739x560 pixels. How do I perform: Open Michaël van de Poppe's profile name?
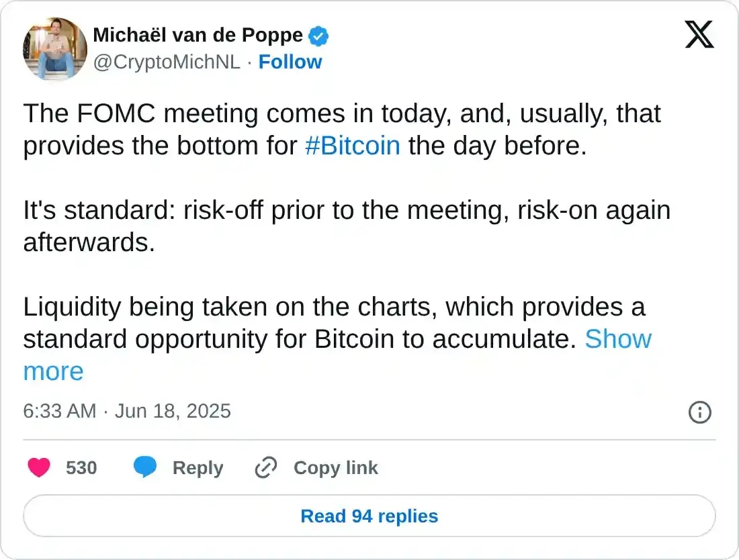(198, 36)
